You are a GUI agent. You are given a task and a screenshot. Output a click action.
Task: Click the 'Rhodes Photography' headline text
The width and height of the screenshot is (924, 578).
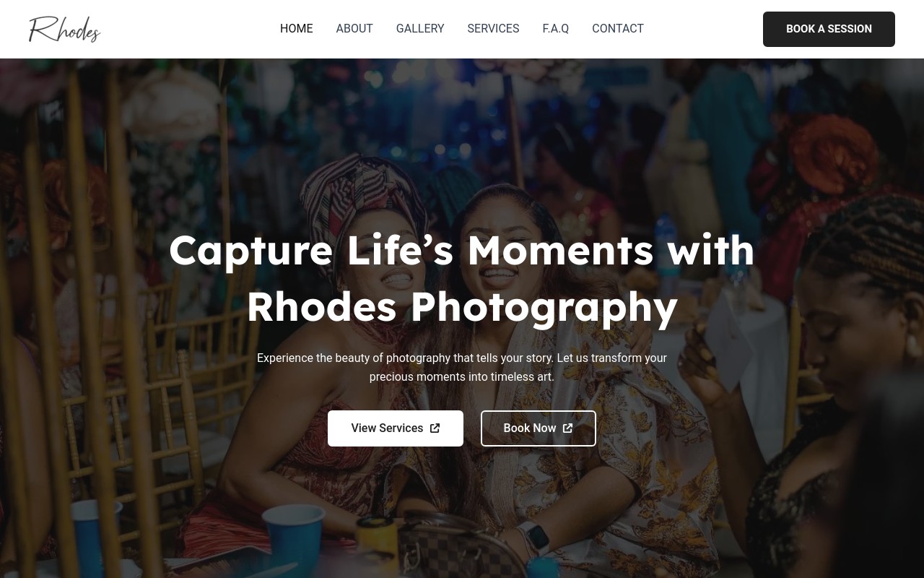[462, 306]
